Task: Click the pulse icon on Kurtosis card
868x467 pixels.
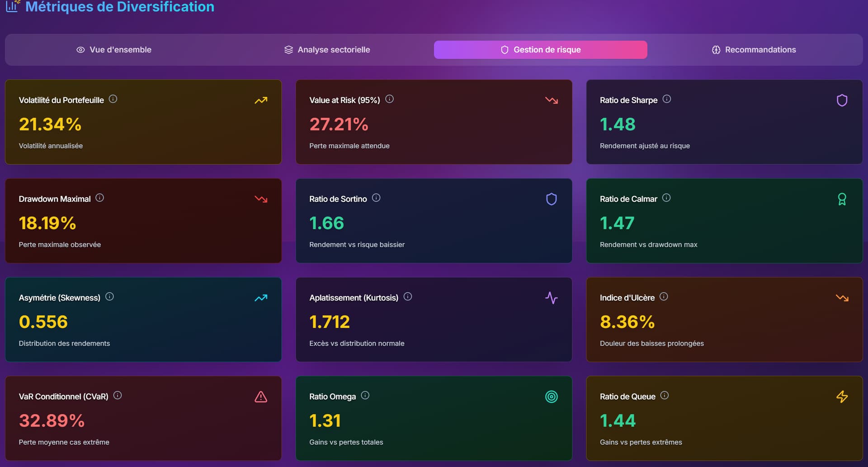Action: (551, 298)
